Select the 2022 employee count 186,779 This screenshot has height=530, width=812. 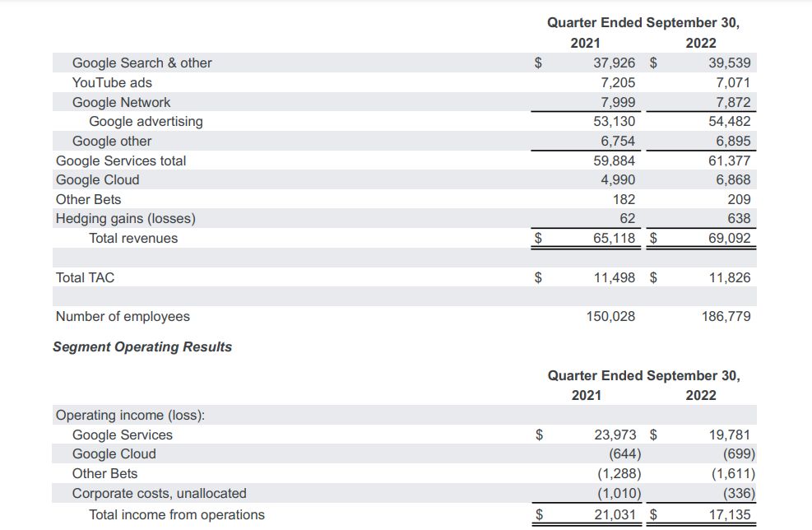pyautogui.click(x=723, y=316)
